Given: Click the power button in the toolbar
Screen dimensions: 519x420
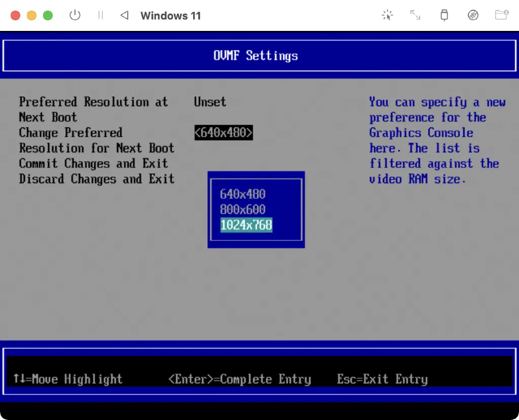Looking at the screenshot, I should (x=75, y=15).
